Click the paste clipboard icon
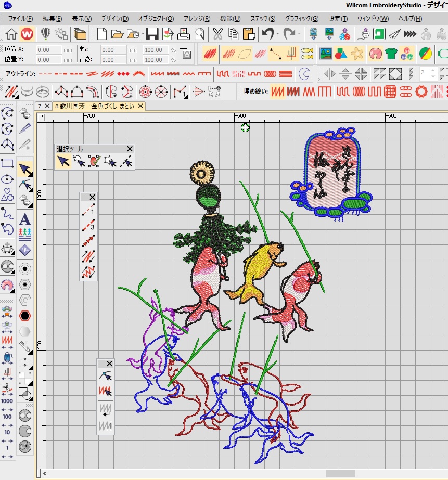This screenshot has width=448, height=480. coord(249,34)
